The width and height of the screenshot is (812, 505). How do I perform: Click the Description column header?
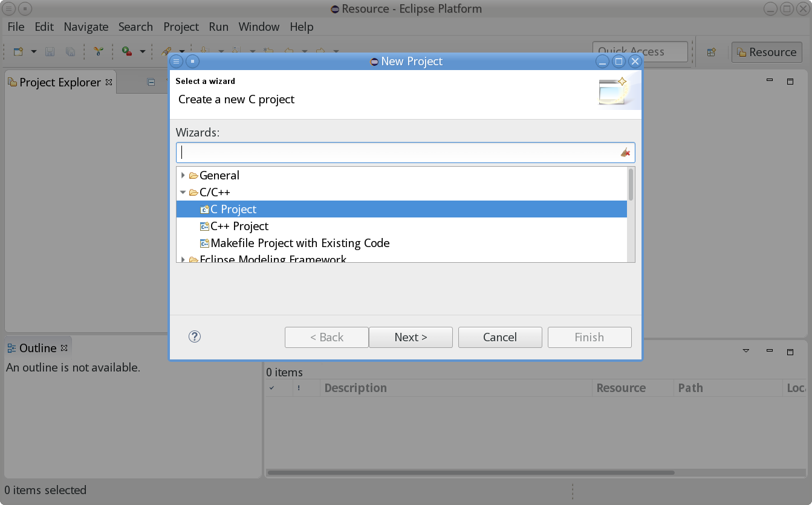[x=456, y=388]
